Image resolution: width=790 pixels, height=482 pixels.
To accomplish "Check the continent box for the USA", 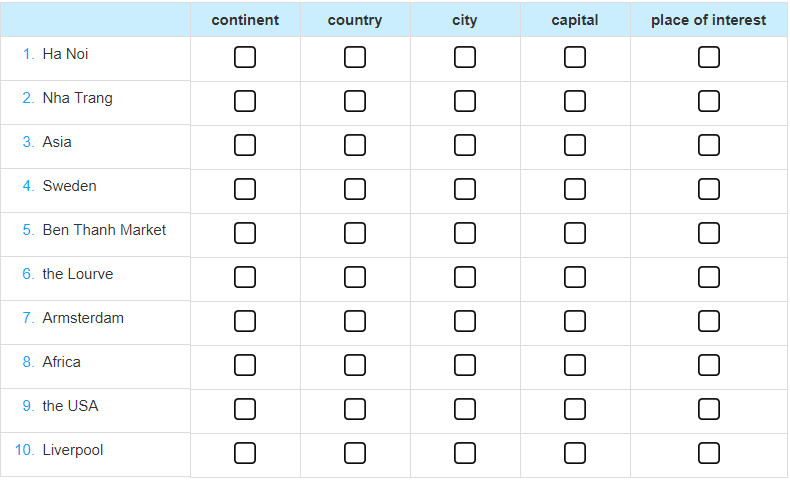I will pyautogui.click(x=245, y=409).
